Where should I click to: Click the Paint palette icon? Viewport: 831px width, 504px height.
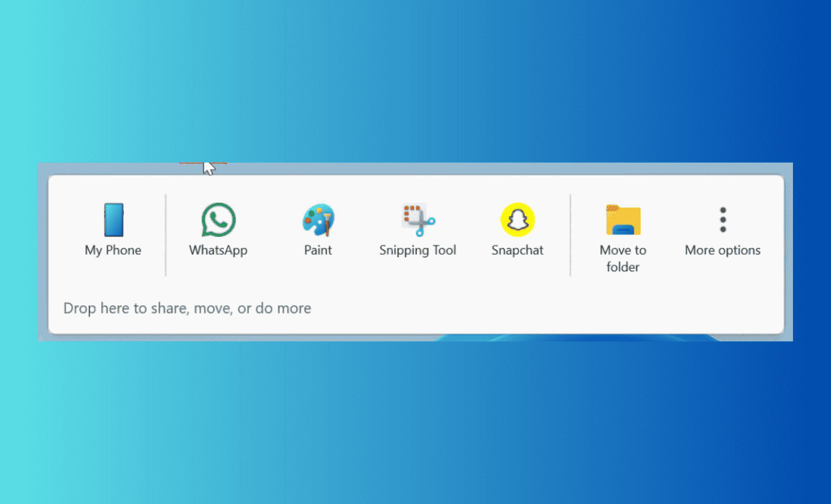tap(317, 218)
